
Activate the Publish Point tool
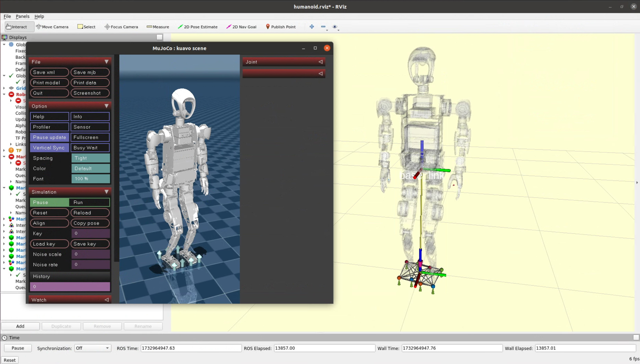pos(281,27)
